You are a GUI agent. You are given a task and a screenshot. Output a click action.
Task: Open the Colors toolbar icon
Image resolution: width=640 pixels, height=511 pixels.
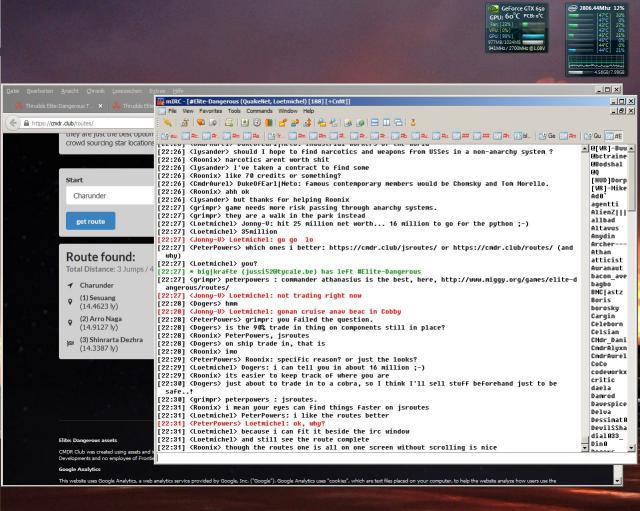tap(269, 122)
